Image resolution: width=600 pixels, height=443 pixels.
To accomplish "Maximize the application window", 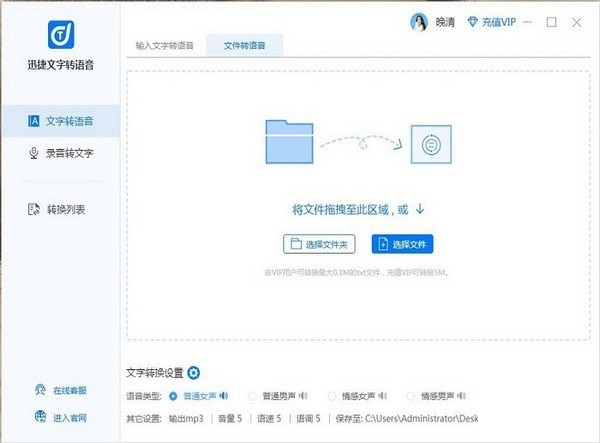I will pos(551,22).
